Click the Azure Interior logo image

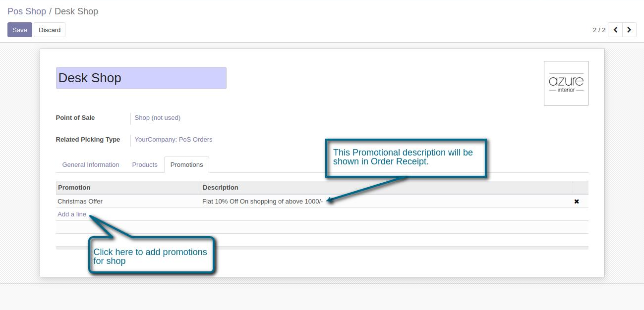pos(566,83)
